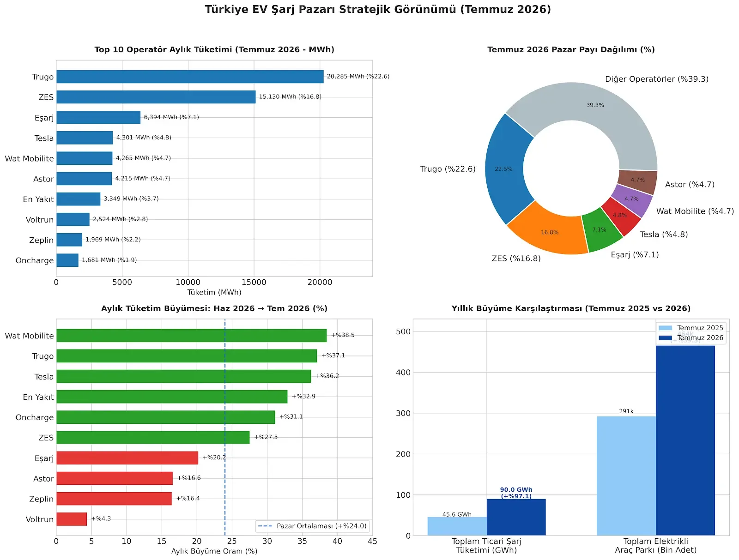Click the '15,130 MWh (%16.8)' value label
The image size is (739, 560).
(290, 97)
